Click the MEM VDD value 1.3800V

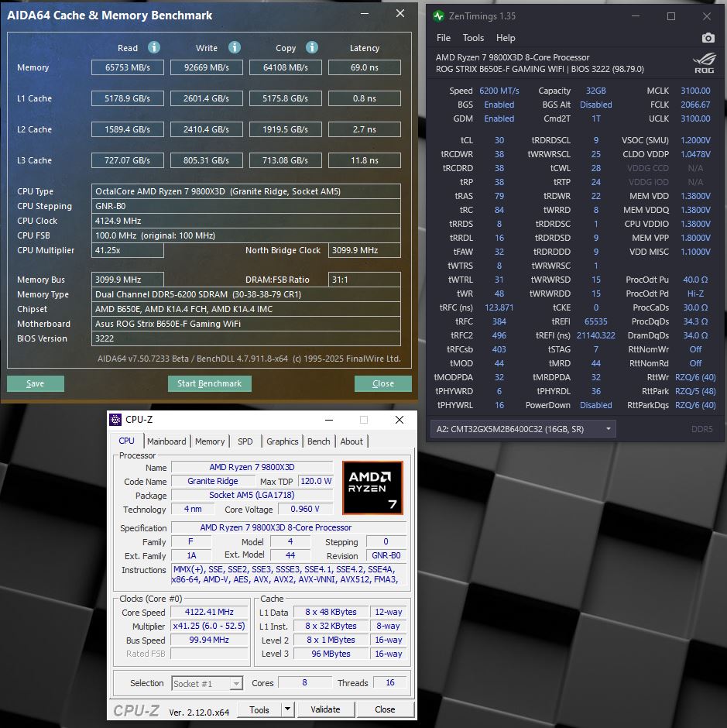(x=695, y=196)
